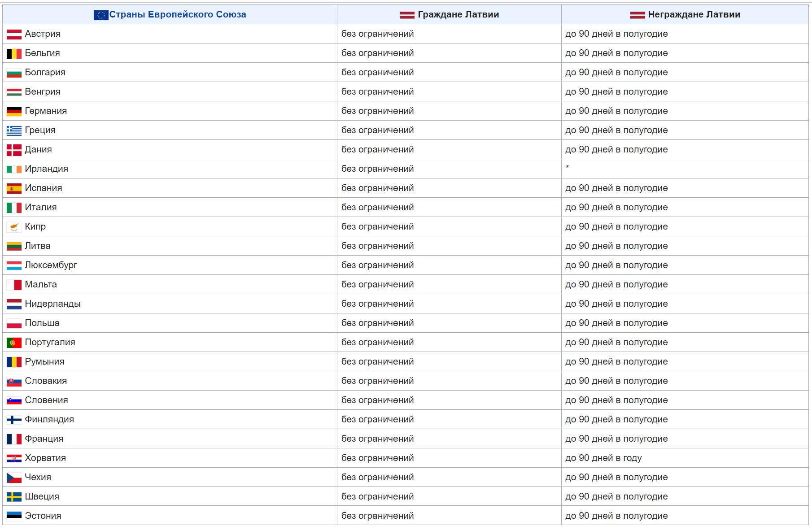Click the Latvia flag beside Неграждане Латвии

[637, 15]
